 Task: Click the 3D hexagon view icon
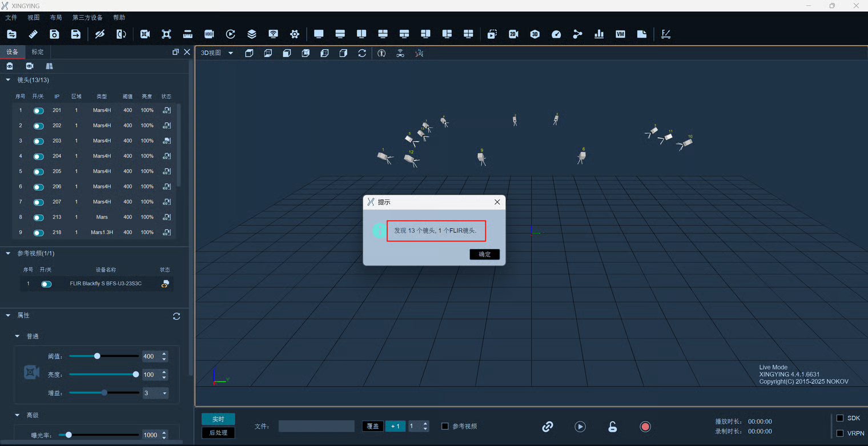pyautogui.click(x=535, y=34)
